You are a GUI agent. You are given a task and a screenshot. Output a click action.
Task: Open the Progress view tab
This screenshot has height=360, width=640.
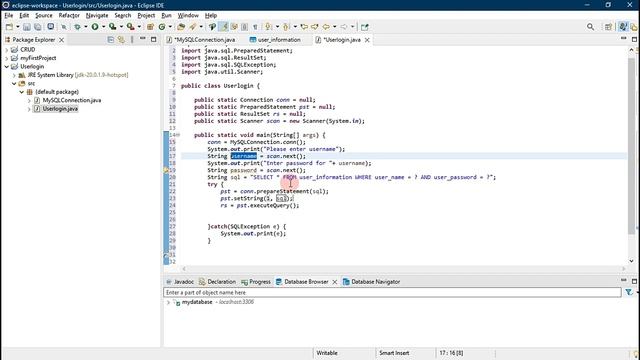[x=256, y=282]
